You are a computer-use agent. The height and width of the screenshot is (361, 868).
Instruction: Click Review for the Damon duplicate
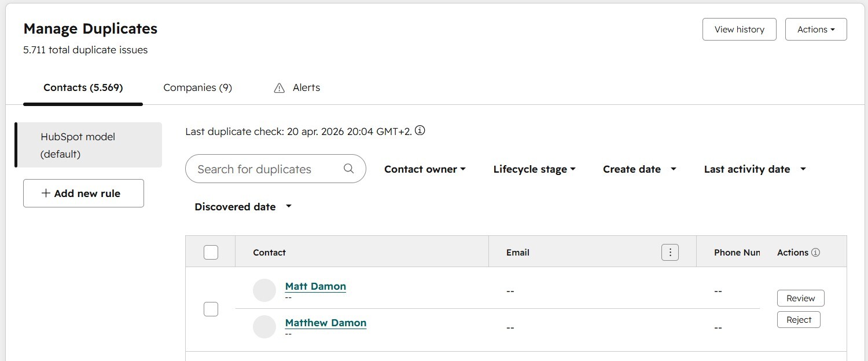tap(800, 298)
